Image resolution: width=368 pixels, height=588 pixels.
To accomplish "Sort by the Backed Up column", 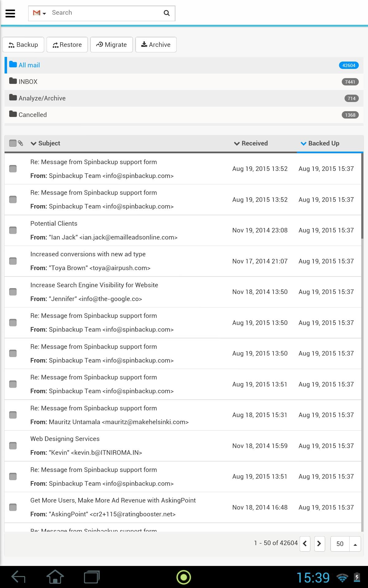I will (x=320, y=143).
